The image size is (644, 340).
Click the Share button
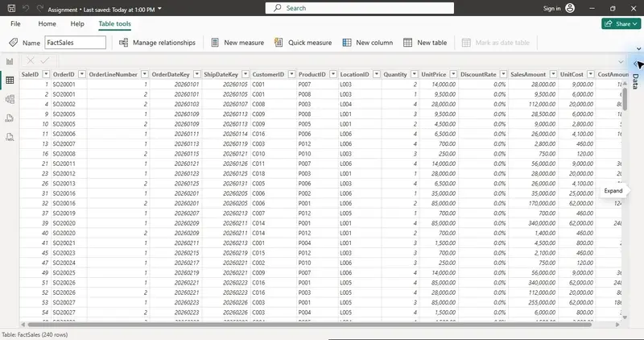tap(620, 24)
